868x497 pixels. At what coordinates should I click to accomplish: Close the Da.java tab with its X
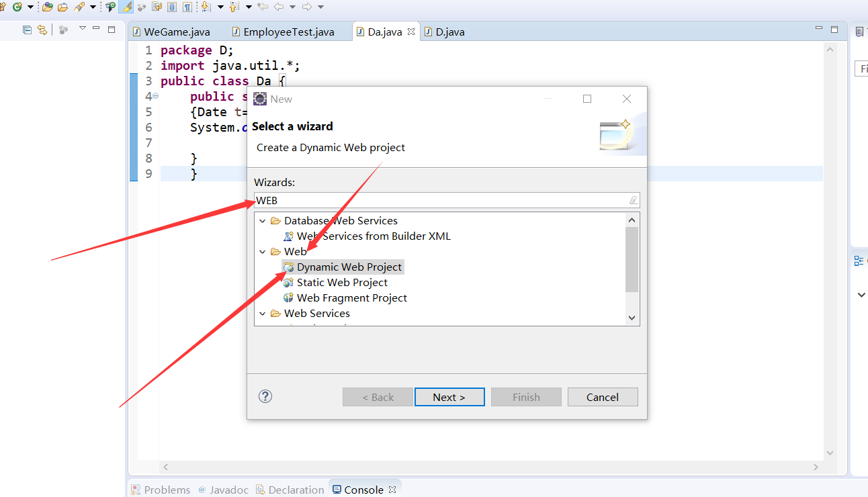click(411, 32)
